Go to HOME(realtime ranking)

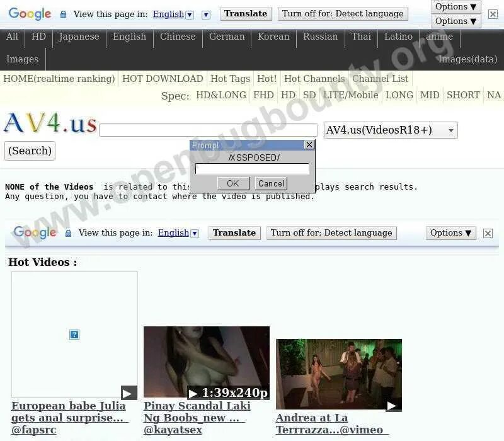tap(59, 79)
